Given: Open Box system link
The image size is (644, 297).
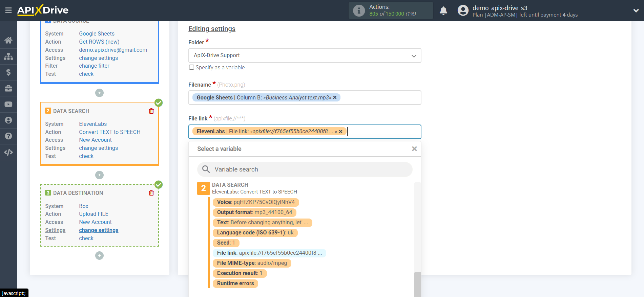Looking at the screenshot, I should (83, 206).
